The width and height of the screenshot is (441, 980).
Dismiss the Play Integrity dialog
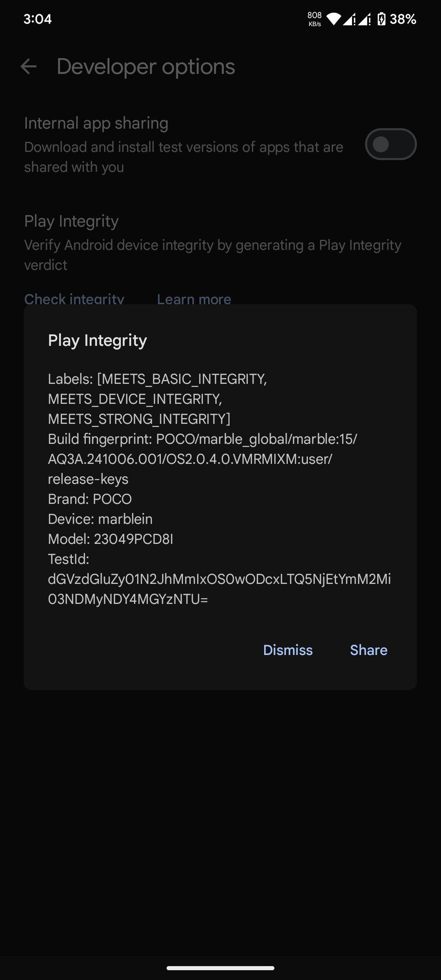[x=288, y=650]
